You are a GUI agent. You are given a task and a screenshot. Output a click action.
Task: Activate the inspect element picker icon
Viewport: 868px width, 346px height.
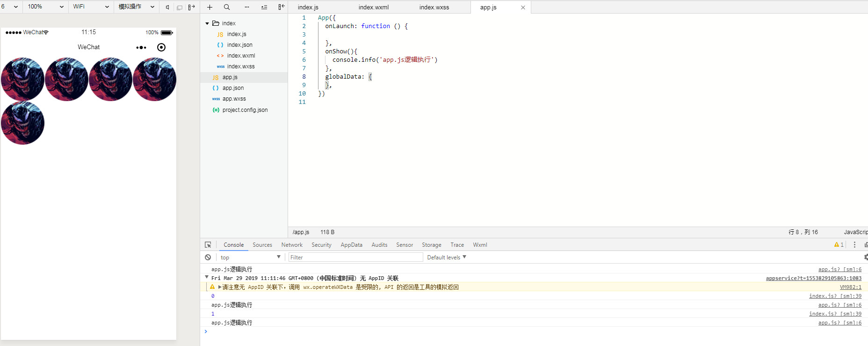point(208,244)
